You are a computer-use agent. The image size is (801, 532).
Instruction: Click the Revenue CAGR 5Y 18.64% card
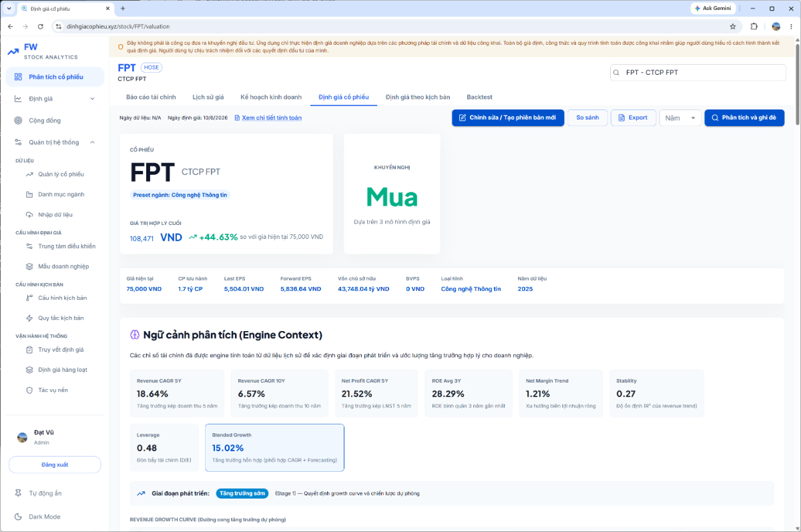tap(177, 394)
